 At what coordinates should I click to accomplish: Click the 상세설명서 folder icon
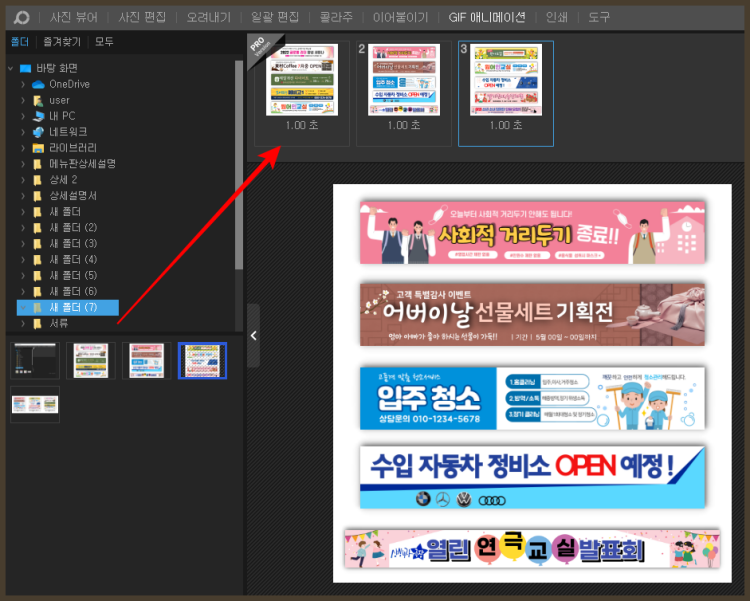coord(38,196)
